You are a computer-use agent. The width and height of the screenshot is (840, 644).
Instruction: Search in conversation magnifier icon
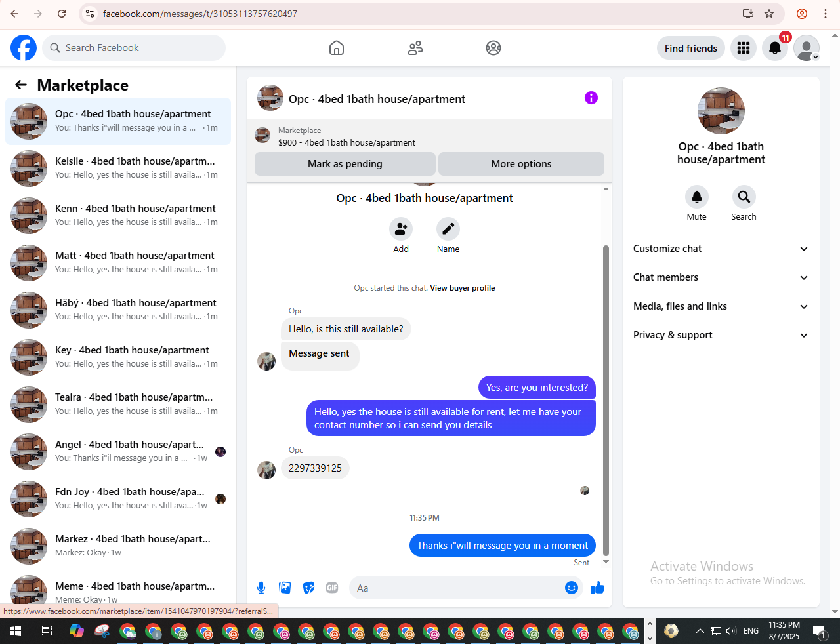point(744,197)
